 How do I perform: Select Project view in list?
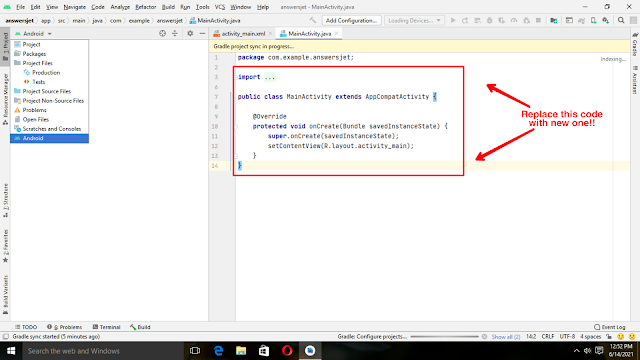point(49,44)
